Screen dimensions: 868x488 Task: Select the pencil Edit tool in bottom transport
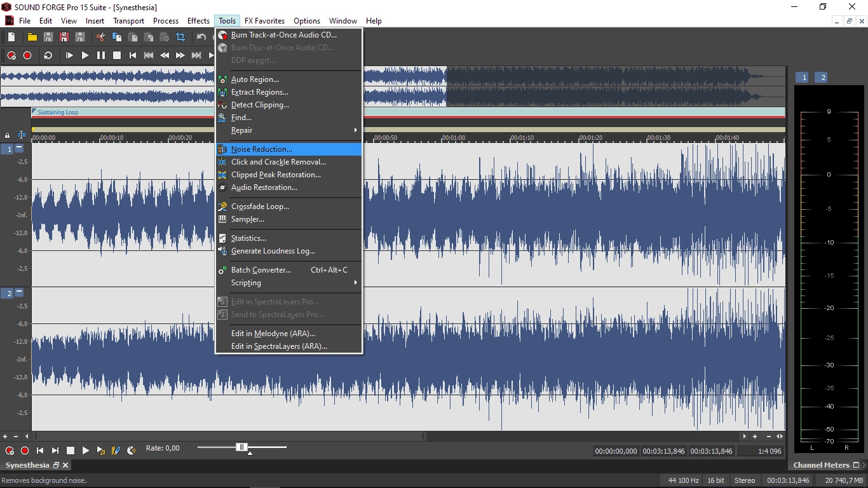116,451
